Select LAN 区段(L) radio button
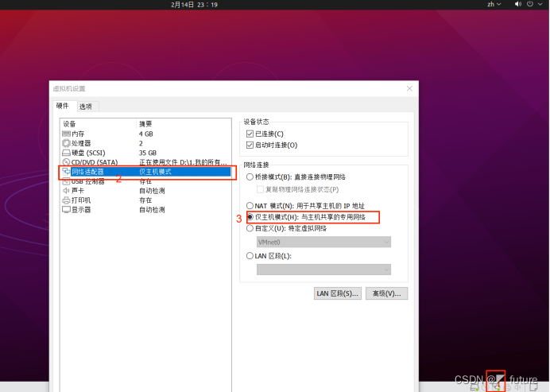 (x=250, y=256)
